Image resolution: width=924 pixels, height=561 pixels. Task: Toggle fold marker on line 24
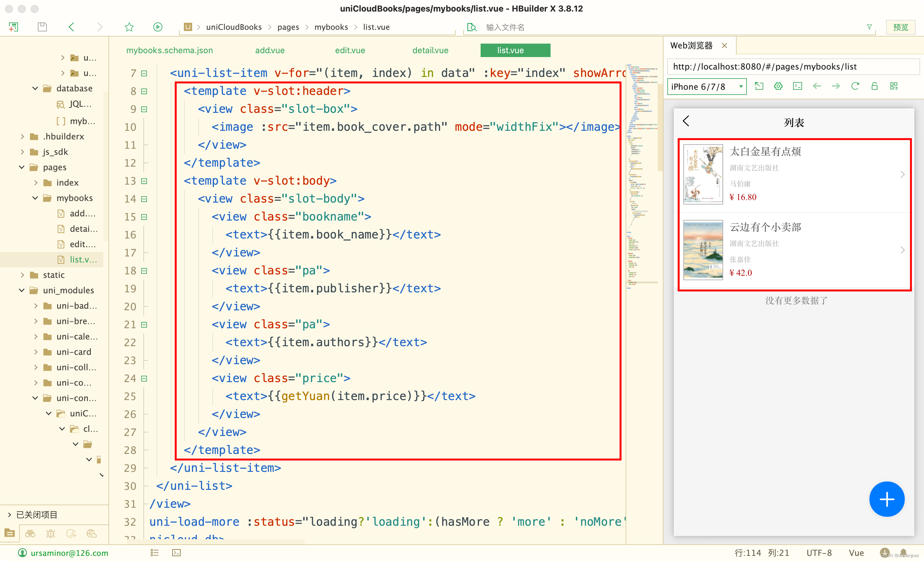(x=144, y=379)
